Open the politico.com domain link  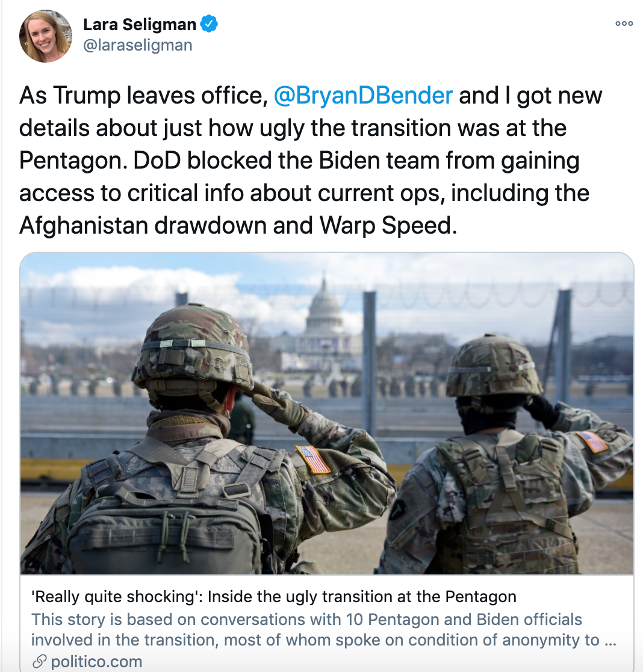[96, 661]
